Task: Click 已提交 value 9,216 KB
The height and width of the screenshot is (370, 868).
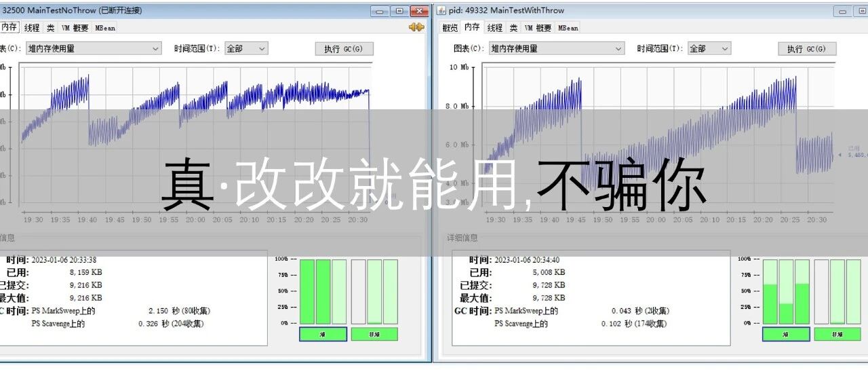Action: [85, 285]
